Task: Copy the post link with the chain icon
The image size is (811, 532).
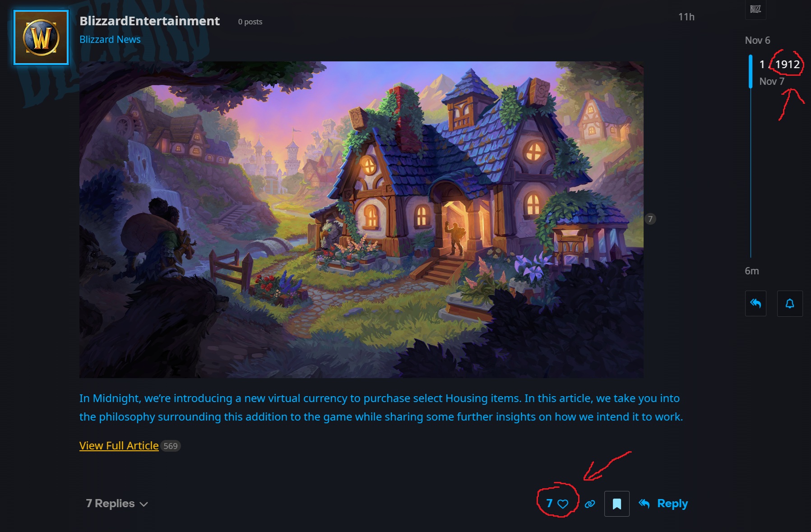Action: pyautogui.click(x=590, y=504)
